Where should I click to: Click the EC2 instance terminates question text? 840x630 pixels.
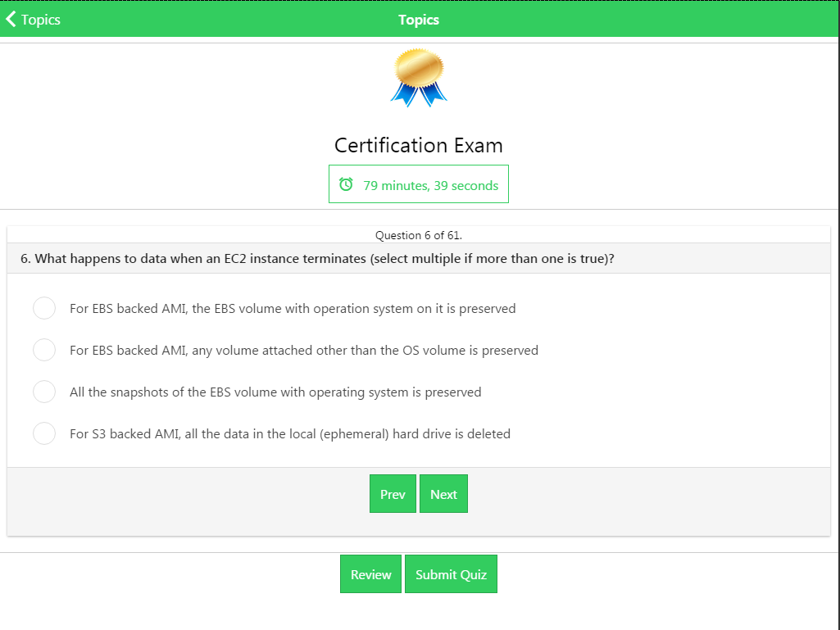click(317, 258)
